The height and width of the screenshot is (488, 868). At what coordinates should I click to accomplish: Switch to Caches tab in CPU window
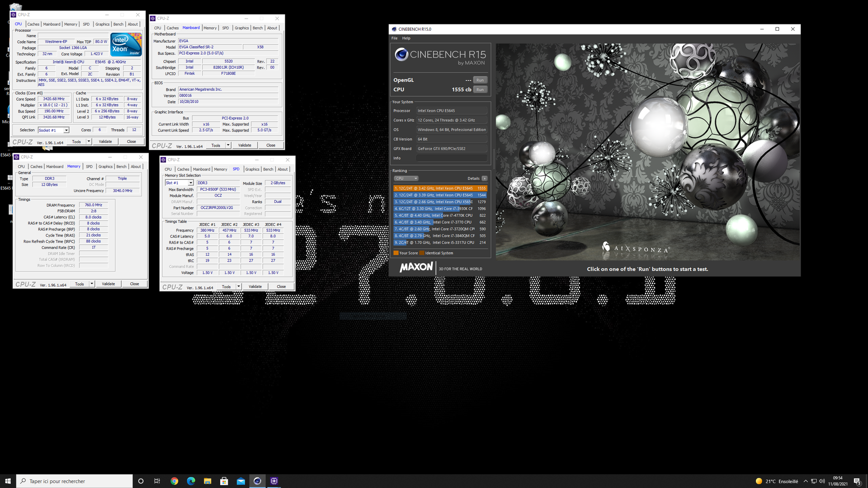[33, 24]
